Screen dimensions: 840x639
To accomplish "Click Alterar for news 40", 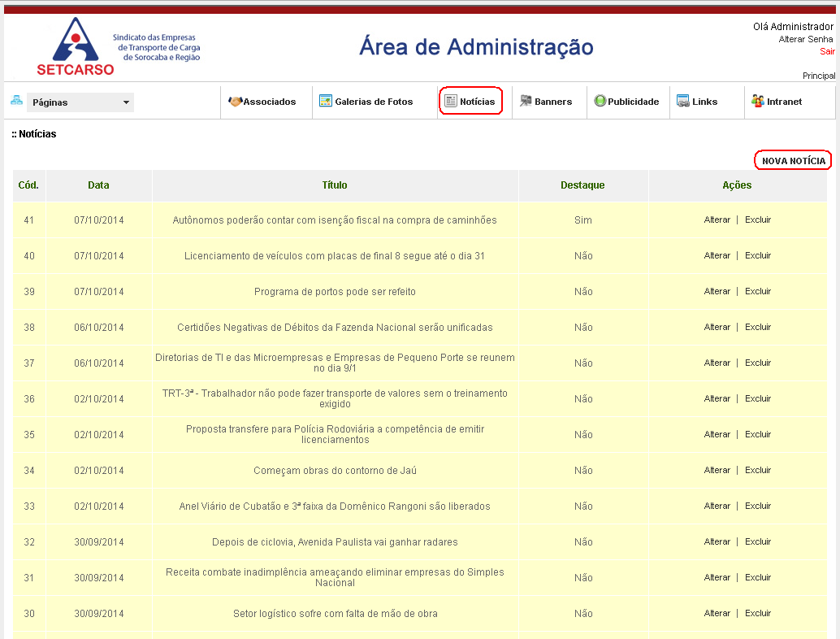I will 717,256.
